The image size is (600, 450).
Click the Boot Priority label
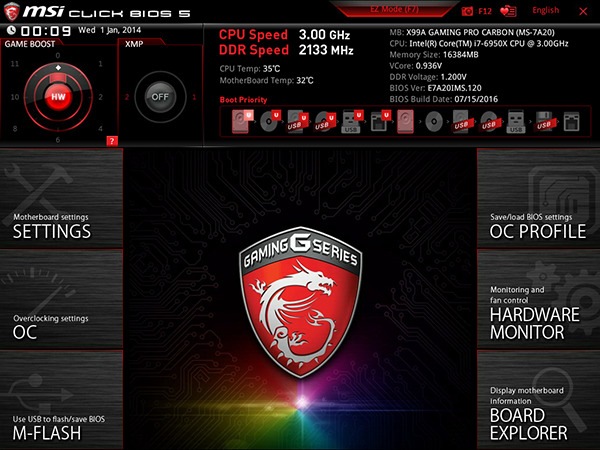click(x=243, y=100)
